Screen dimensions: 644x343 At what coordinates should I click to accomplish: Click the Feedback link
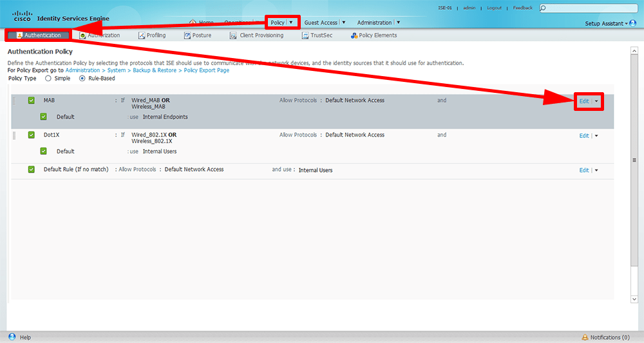click(522, 8)
